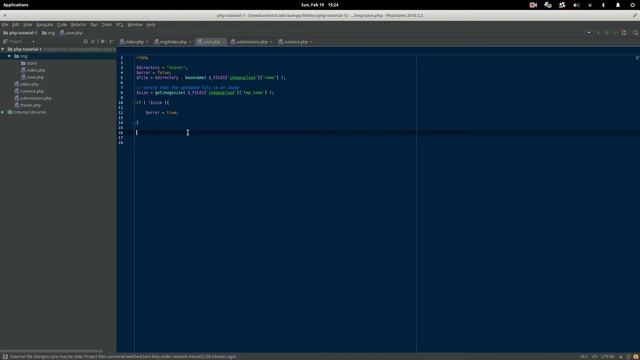Hide the Project tool window
Screen dimensions: 640x360
[111, 41]
